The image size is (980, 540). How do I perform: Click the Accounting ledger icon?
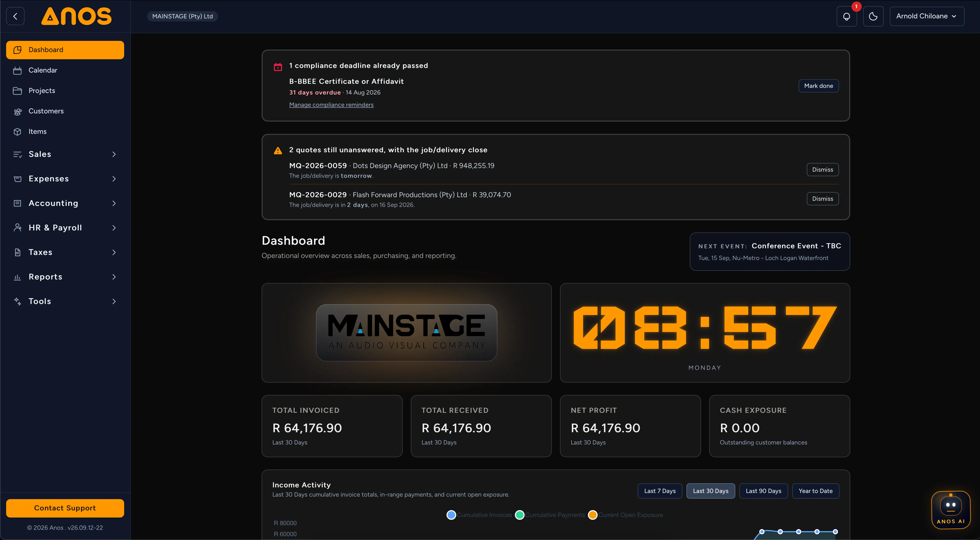tap(17, 203)
